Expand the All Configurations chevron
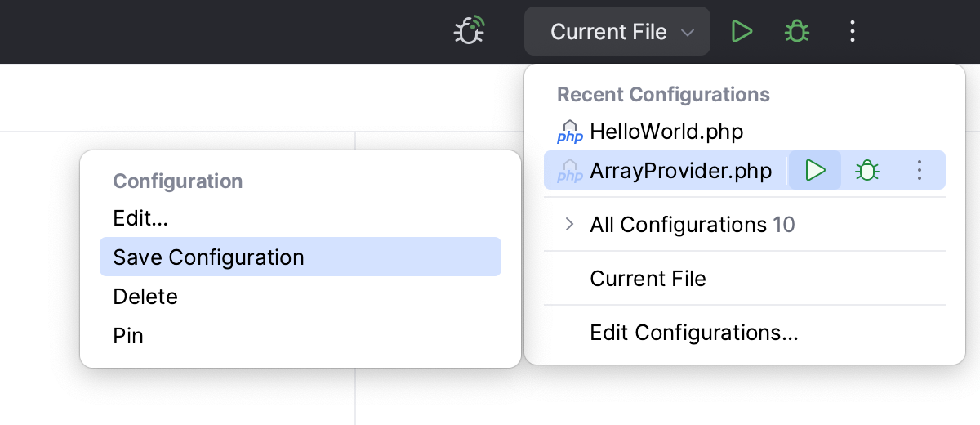This screenshot has width=980, height=425. coord(570,224)
